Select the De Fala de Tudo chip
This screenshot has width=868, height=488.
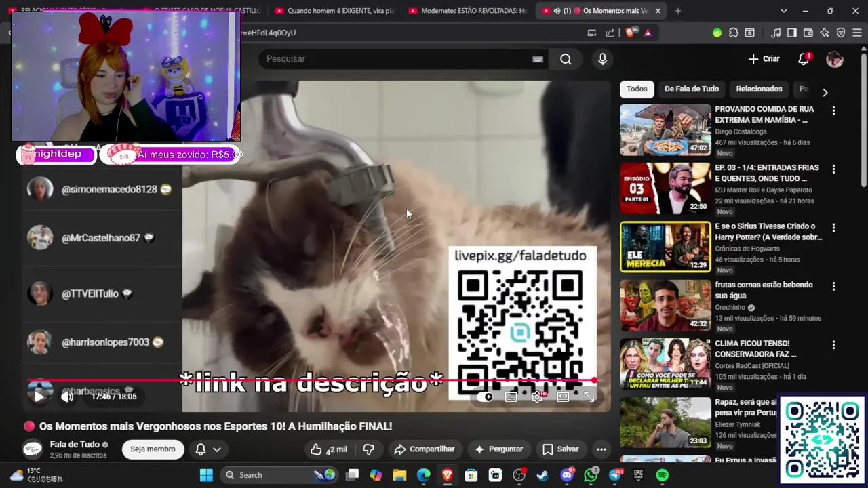692,89
